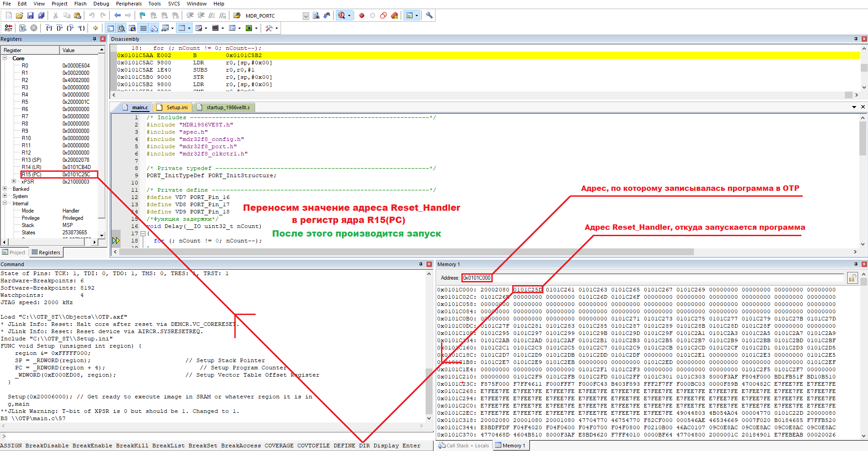The width and height of the screenshot is (868, 451).
Task: Collapse the Core registers group
Action: [5, 58]
